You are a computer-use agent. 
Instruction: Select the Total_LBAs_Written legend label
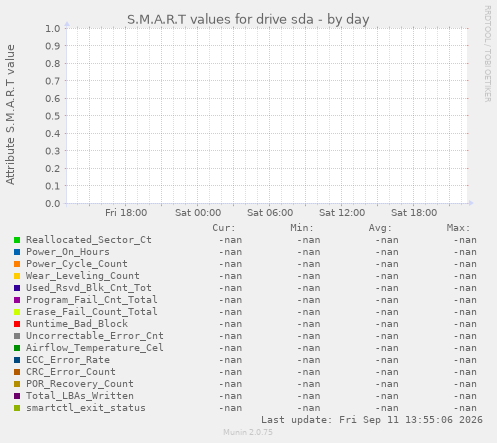(x=80, y=396)
